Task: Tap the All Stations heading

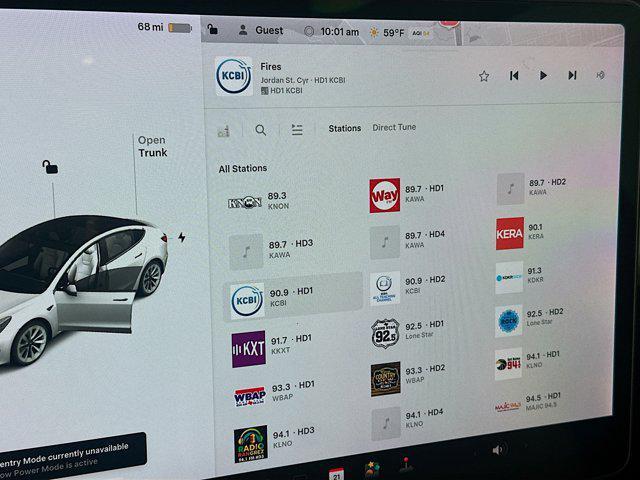Action: tap(243, 168)
